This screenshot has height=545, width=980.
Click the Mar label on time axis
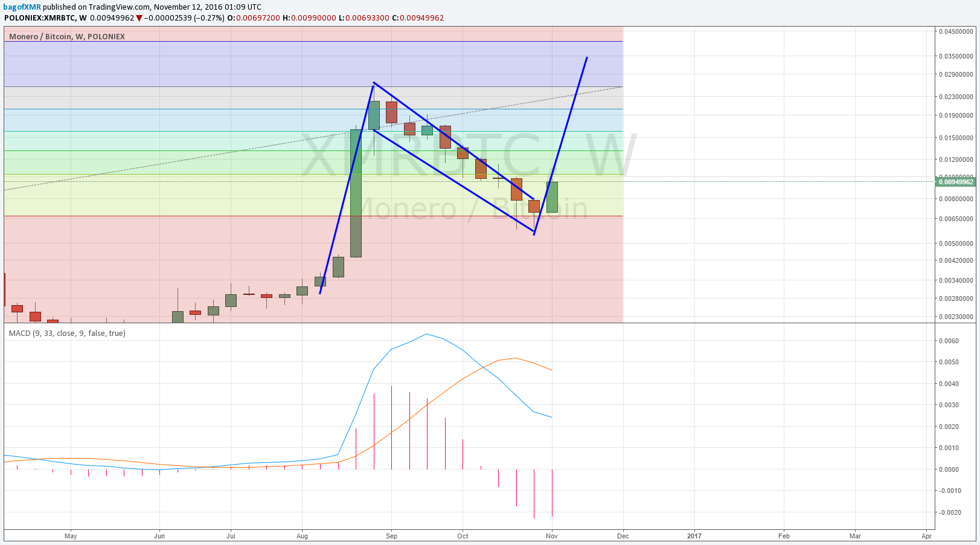(855, 536)
